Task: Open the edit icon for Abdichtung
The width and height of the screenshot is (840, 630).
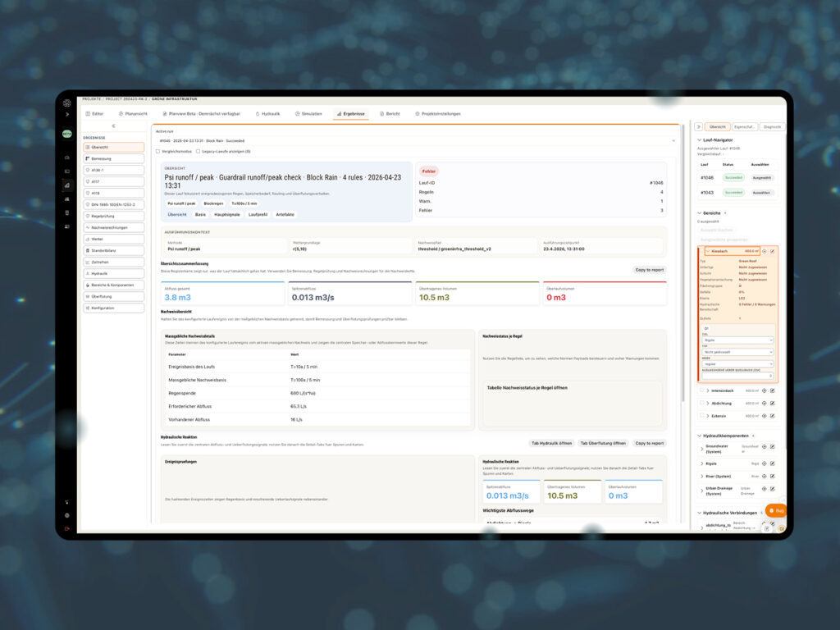Action: (x=773, y=404)
